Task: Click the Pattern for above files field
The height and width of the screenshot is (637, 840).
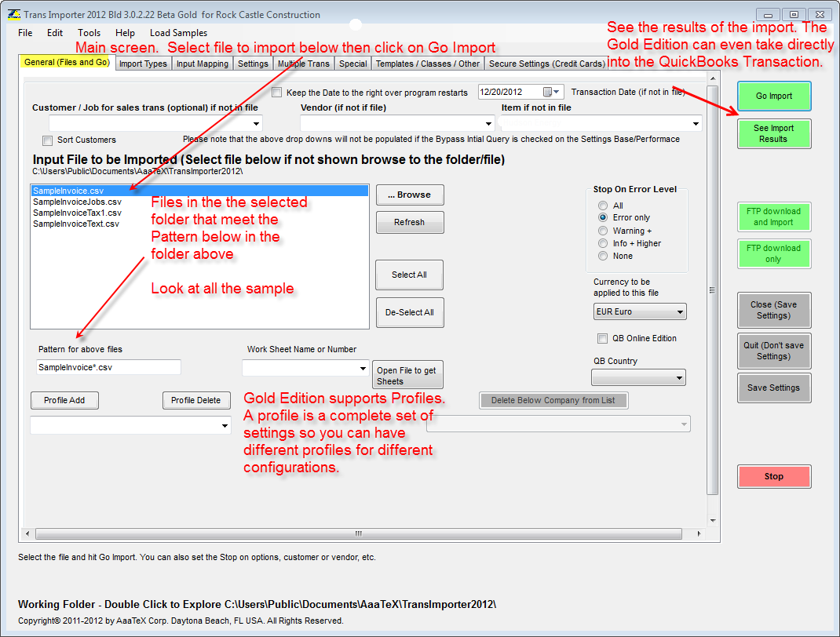Action: [109, 367]
